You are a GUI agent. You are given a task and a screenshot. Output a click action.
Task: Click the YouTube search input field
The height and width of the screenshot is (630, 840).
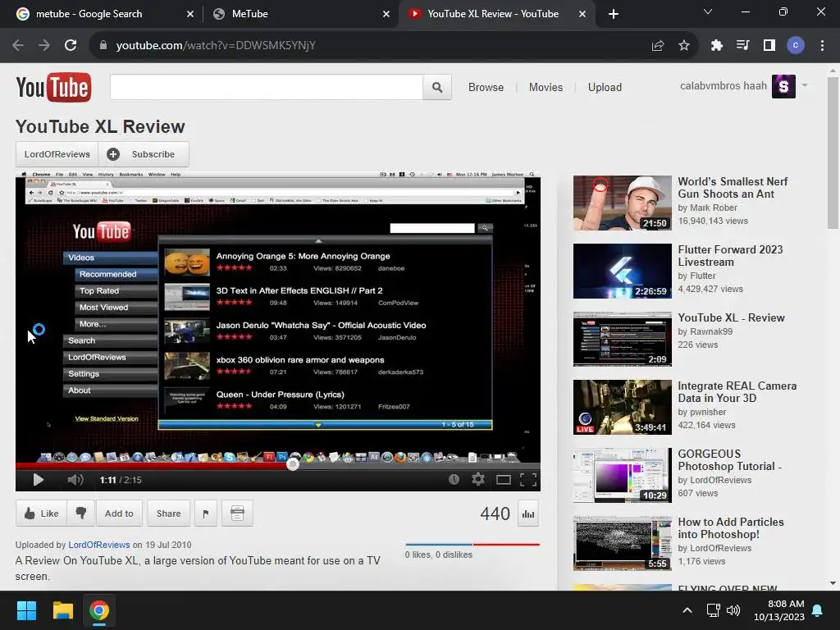(267, 87)
